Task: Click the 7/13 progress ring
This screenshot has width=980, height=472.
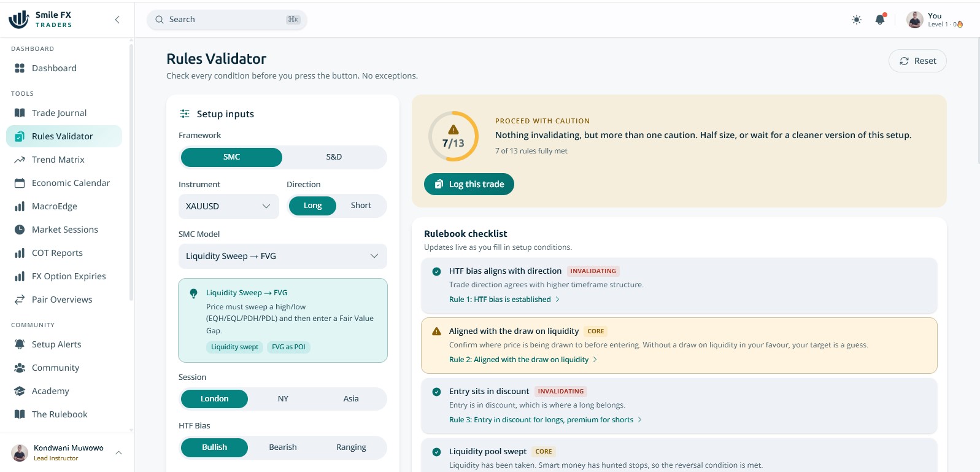Action: [453, 136]
